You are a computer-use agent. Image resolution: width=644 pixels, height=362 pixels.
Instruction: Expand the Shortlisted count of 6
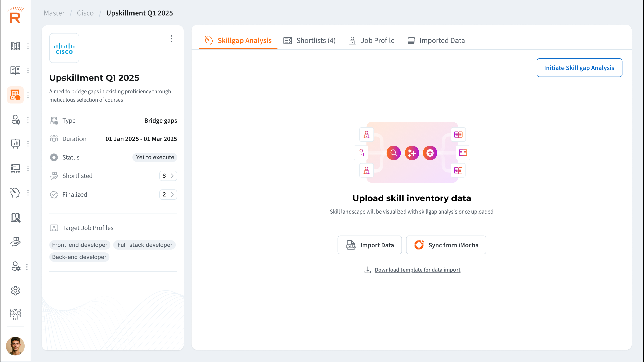168,176
